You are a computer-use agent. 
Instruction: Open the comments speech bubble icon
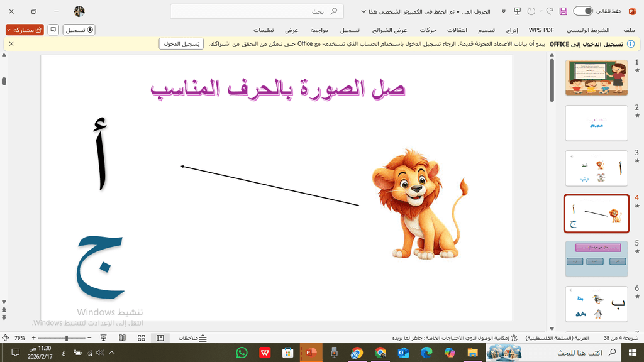[x=53, y=30]
